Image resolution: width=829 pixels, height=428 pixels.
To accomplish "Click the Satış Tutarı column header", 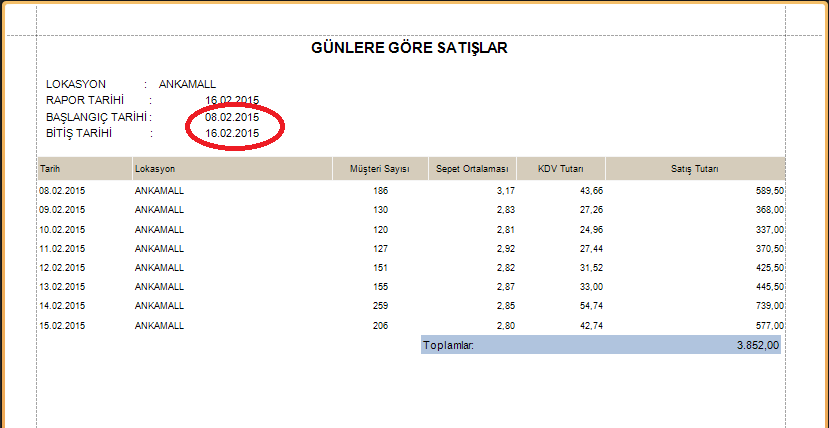I will [695, 169].
